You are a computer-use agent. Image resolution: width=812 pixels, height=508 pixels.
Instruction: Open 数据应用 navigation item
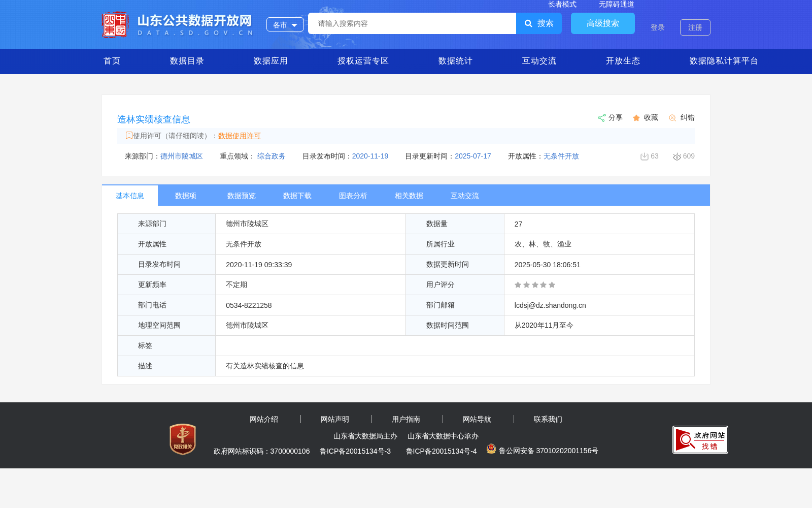[270, 61]
